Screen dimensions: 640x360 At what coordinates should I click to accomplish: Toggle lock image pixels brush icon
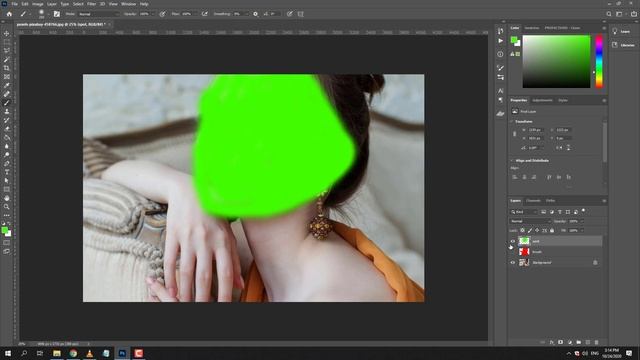coord(530,231)
